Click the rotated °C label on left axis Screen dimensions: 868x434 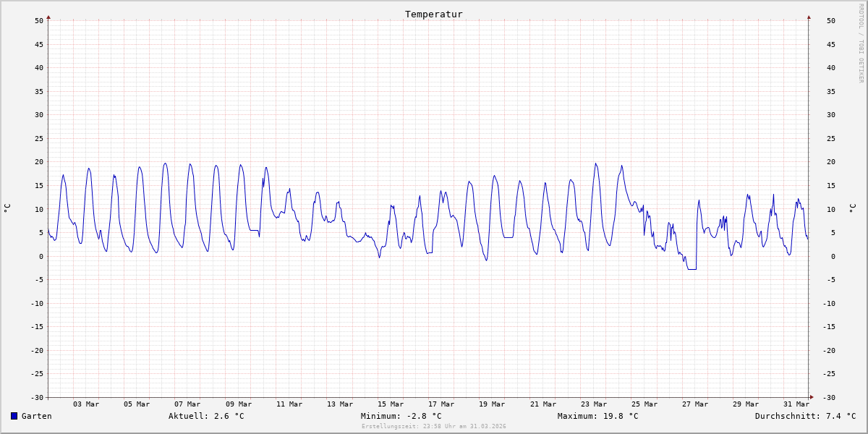[7, 208]
